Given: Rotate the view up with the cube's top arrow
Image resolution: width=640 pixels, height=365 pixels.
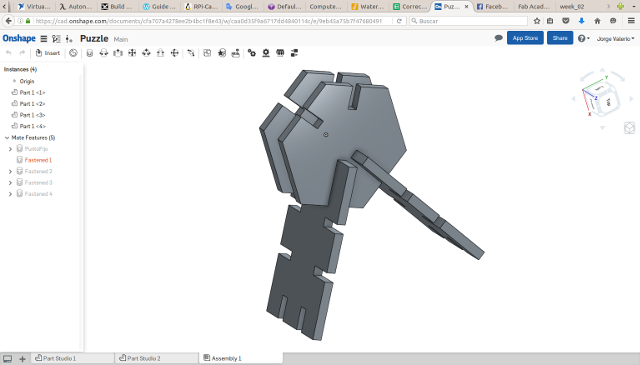Looking at the screenshot, I should tap(602, 70).
